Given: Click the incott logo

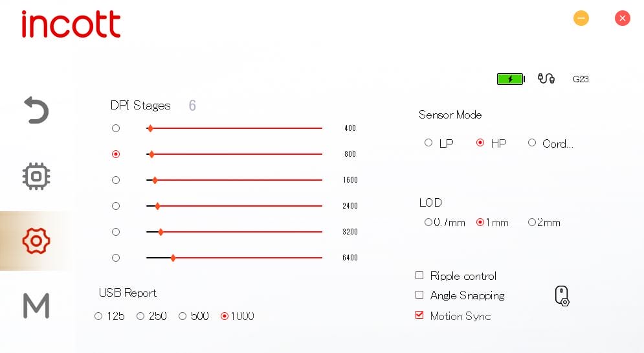Looking at the screenshot, I should [71, 24].
